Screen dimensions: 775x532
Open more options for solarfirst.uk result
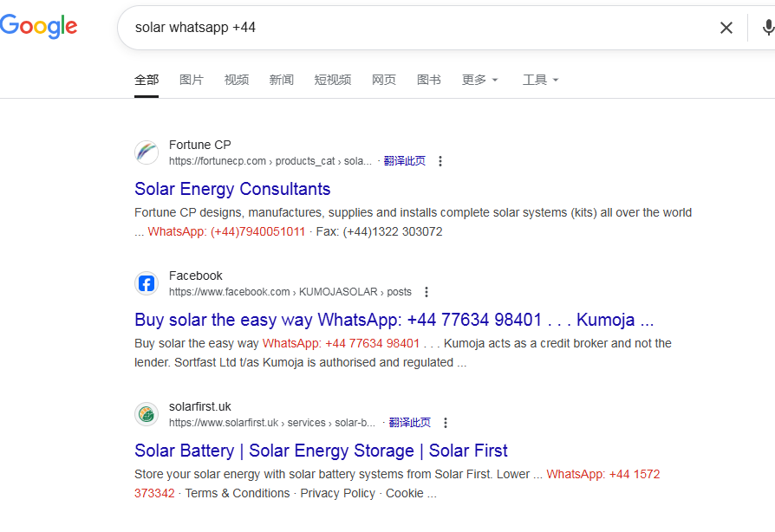tap(446, 423)
